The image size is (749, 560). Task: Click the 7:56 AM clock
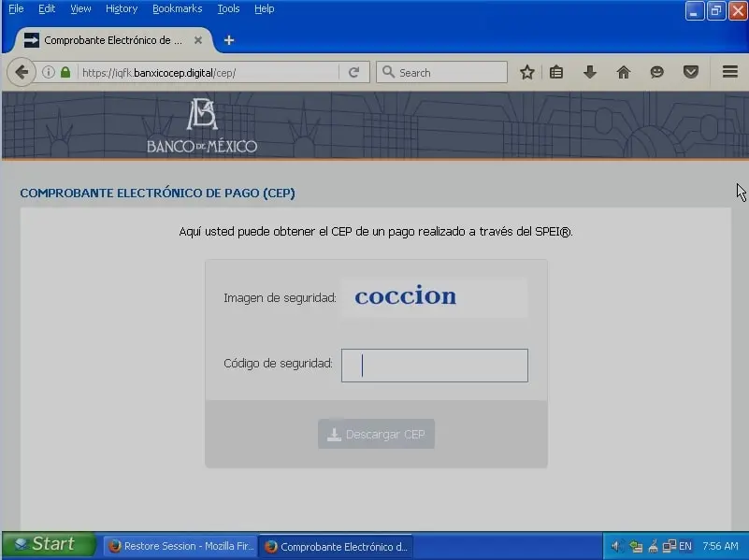[720, 546]
